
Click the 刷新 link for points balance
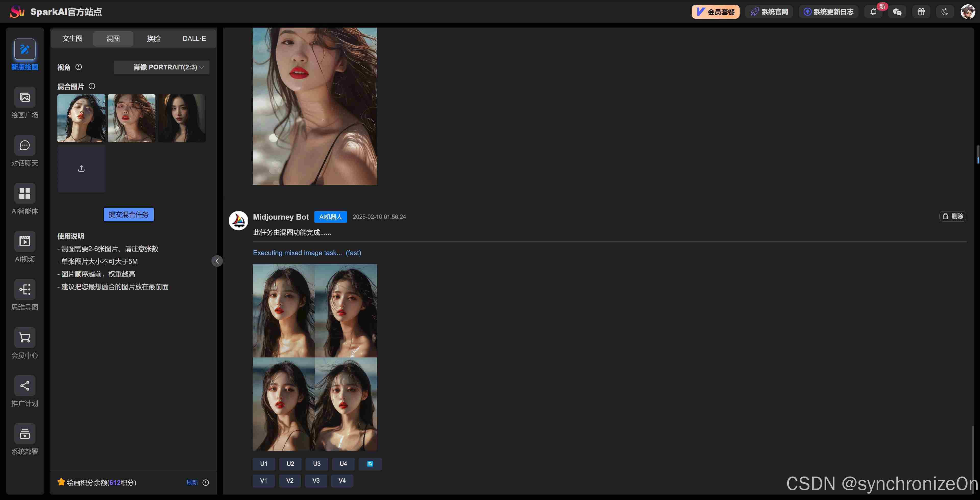point(192,482)
